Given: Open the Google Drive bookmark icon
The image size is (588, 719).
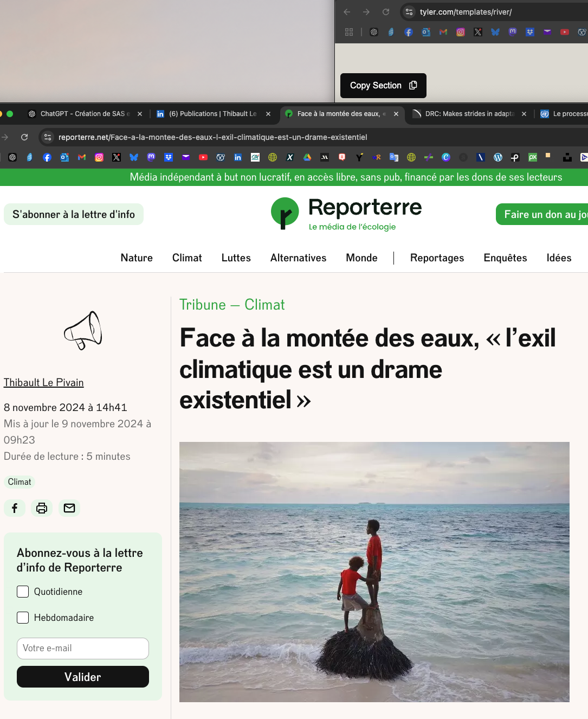Looking at the screenshot, I should pyautogui.click(x=307, y=157).
